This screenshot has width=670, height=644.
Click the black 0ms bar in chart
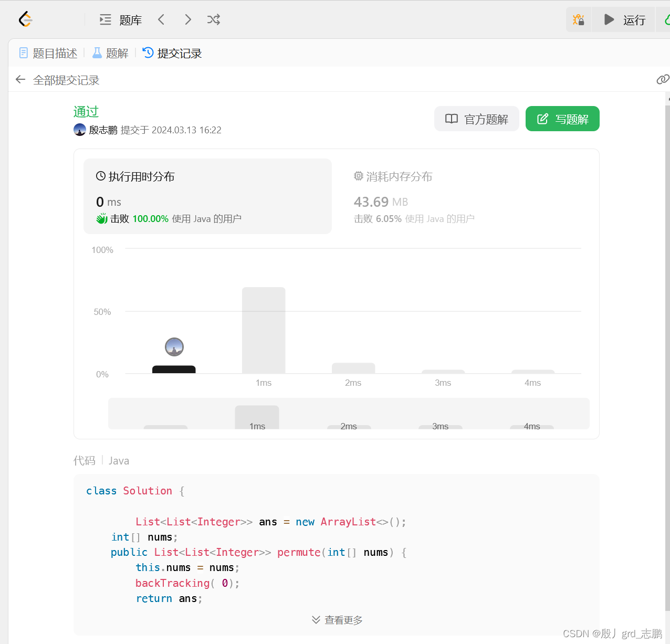[x=174, y=369]
